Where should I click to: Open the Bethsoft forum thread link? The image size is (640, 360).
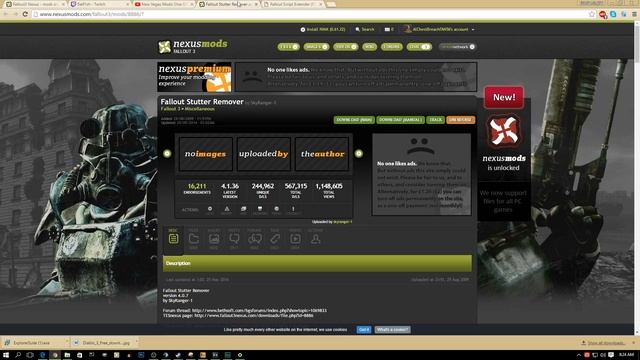click(x=259, y=311)
